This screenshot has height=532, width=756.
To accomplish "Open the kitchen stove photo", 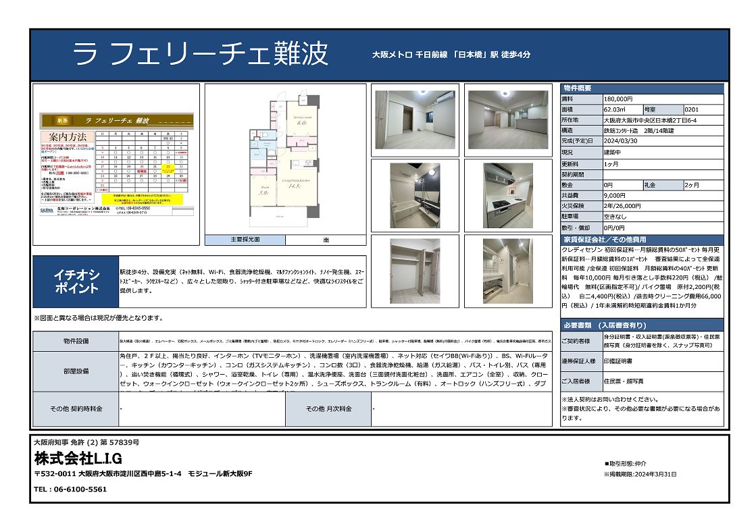I will pyautogui.click(x=508, y=196).
